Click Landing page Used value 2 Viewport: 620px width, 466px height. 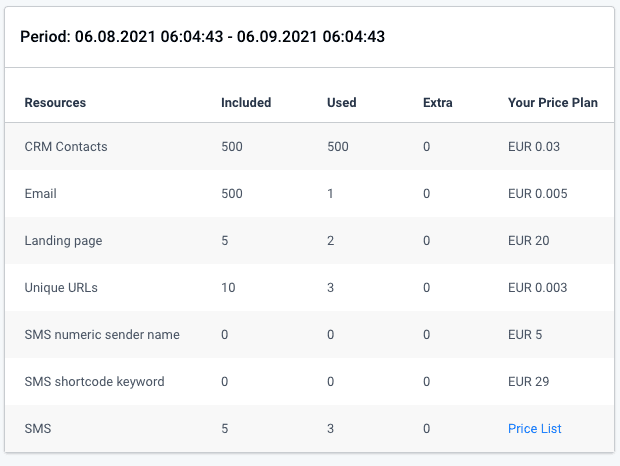(331, 241)
